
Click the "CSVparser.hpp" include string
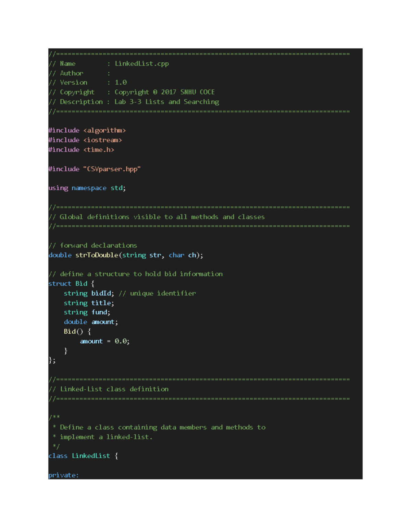pyautogui.click(x=113, y=169)
